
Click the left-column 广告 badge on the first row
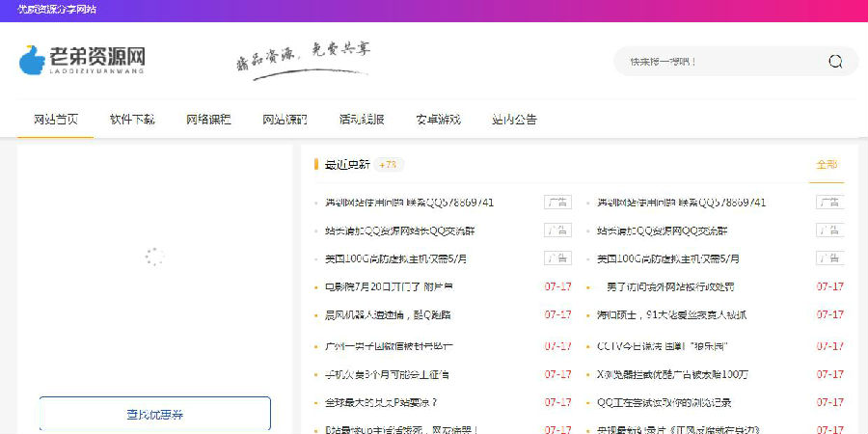click(557, 203)
